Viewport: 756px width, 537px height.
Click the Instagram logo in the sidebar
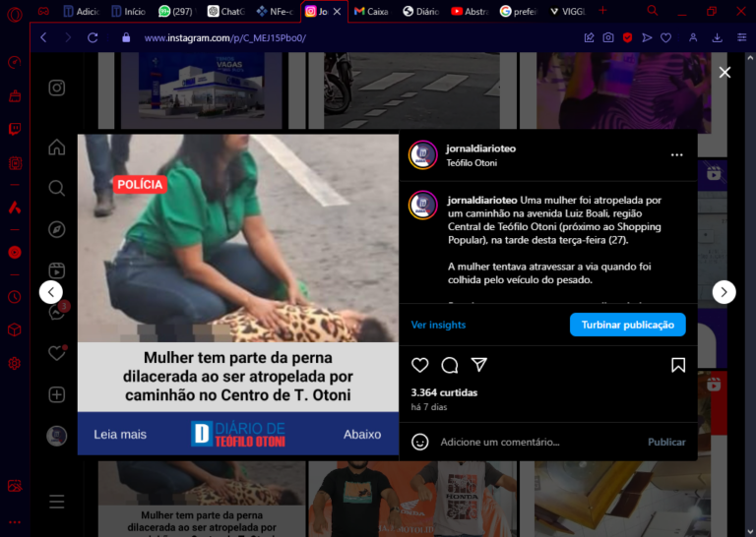57,88
